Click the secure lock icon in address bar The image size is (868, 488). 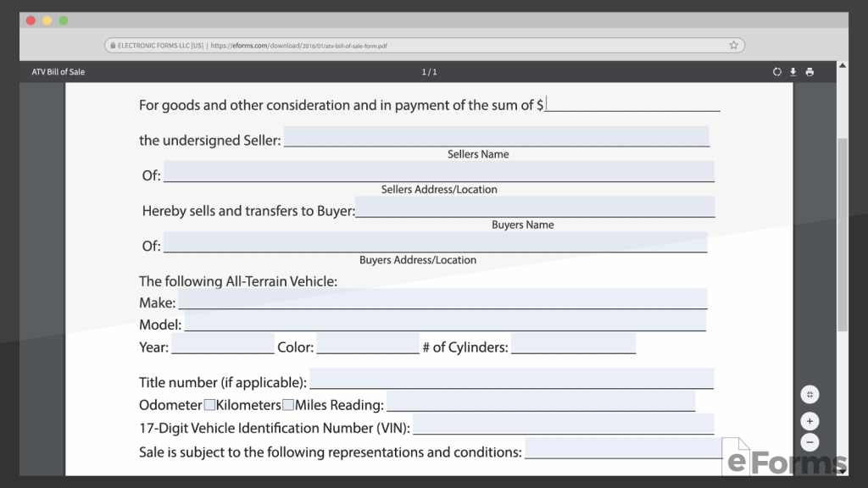click(113, 45)
